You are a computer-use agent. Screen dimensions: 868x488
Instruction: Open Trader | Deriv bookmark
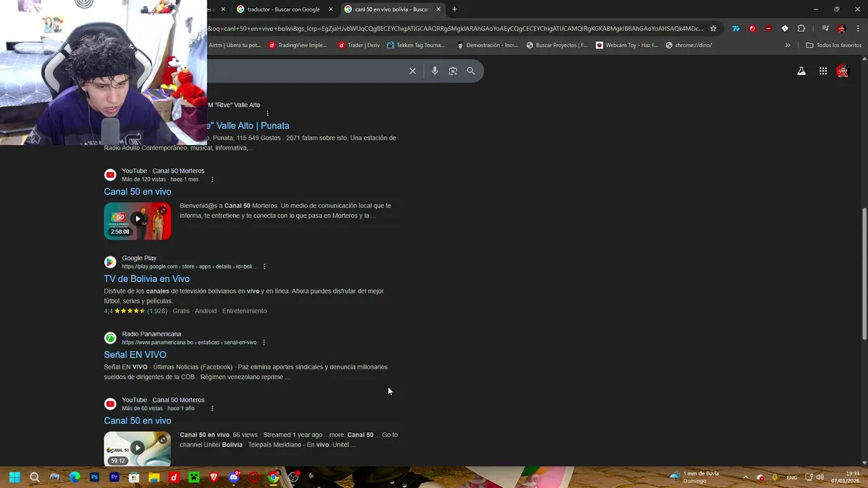pyautogui.click(x=359, y=45)
